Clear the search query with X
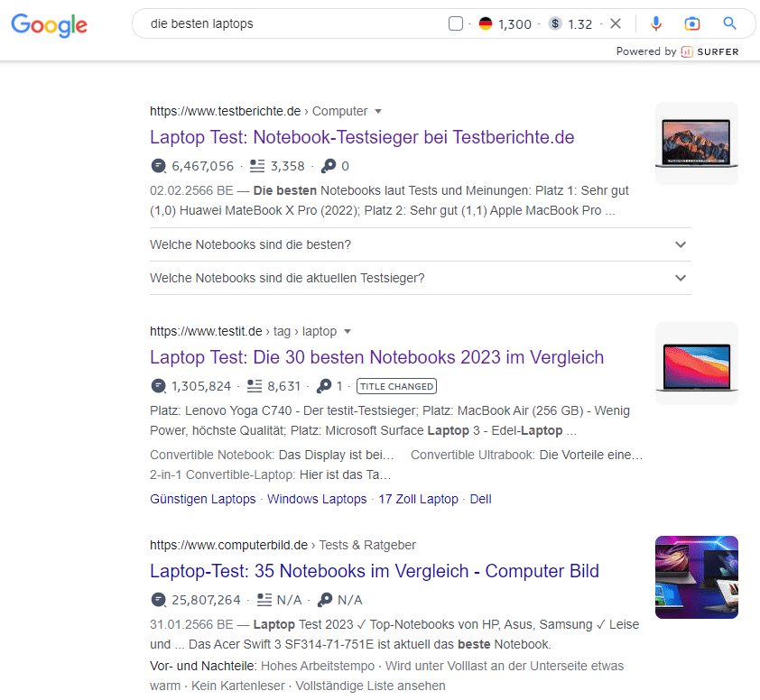 pyautogui.click(x=616, y=23)
